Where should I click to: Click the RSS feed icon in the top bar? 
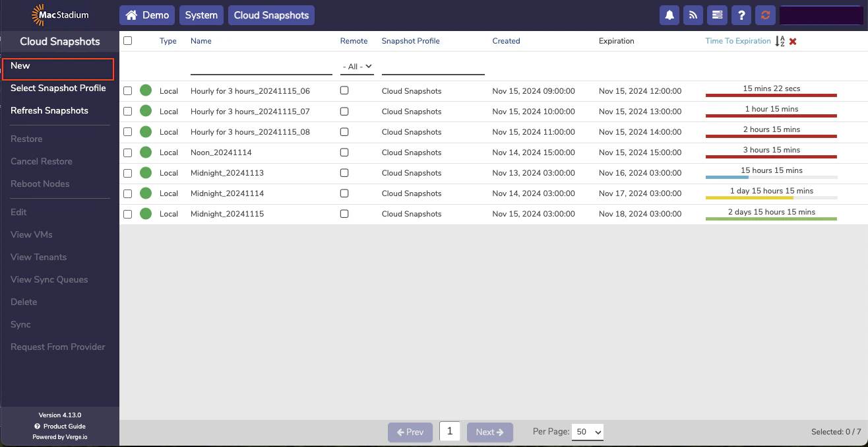point(693,15)
